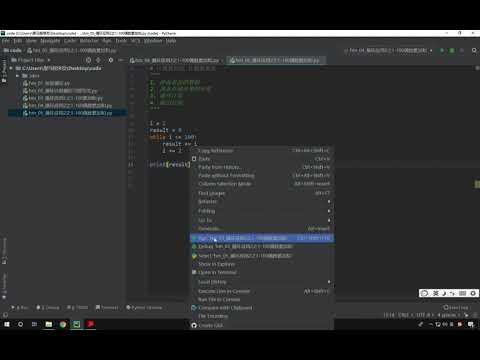Open Project panel settings gear
Viewport: 480px width, 360px height.
tap(111, 60)
